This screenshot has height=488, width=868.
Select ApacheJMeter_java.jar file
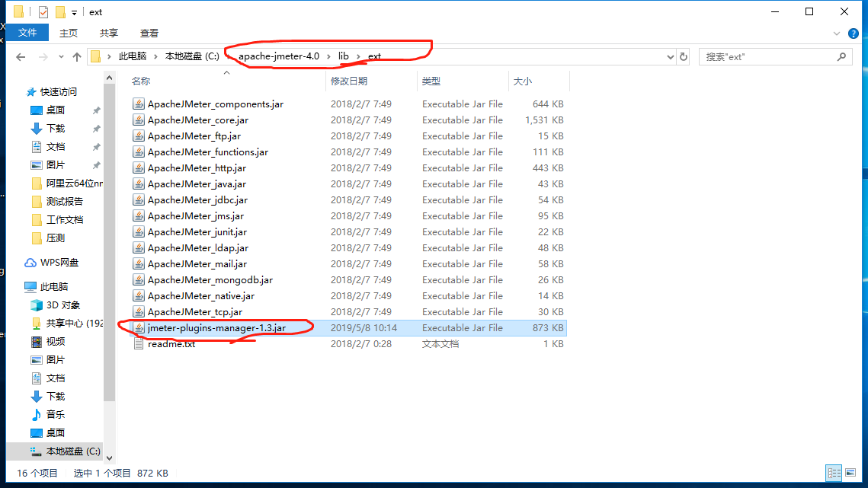pos(197,184)
